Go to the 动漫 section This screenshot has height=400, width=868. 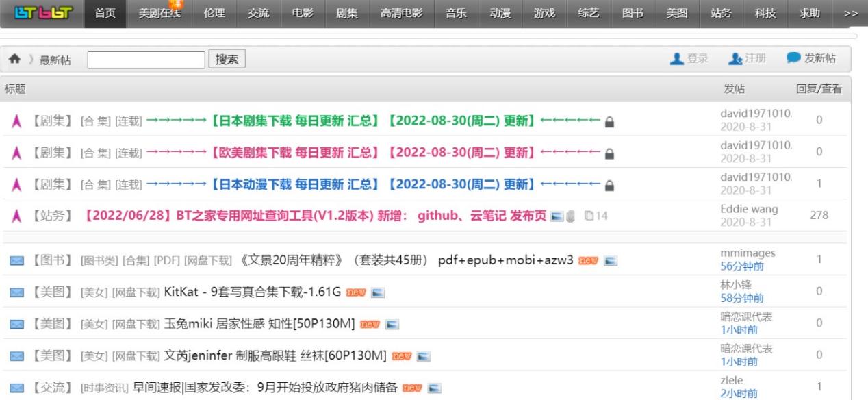click(500, 14)
